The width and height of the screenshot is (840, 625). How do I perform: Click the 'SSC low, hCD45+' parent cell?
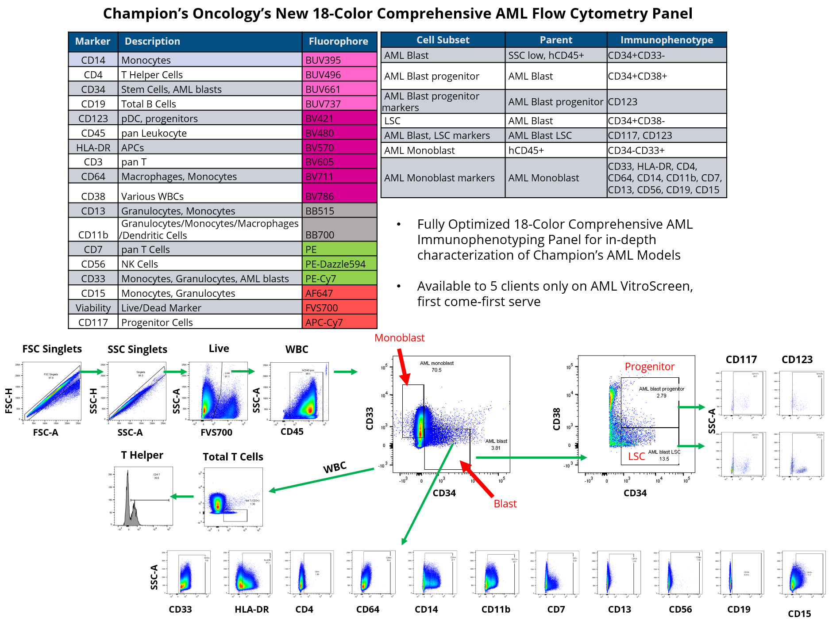[556, 55]
